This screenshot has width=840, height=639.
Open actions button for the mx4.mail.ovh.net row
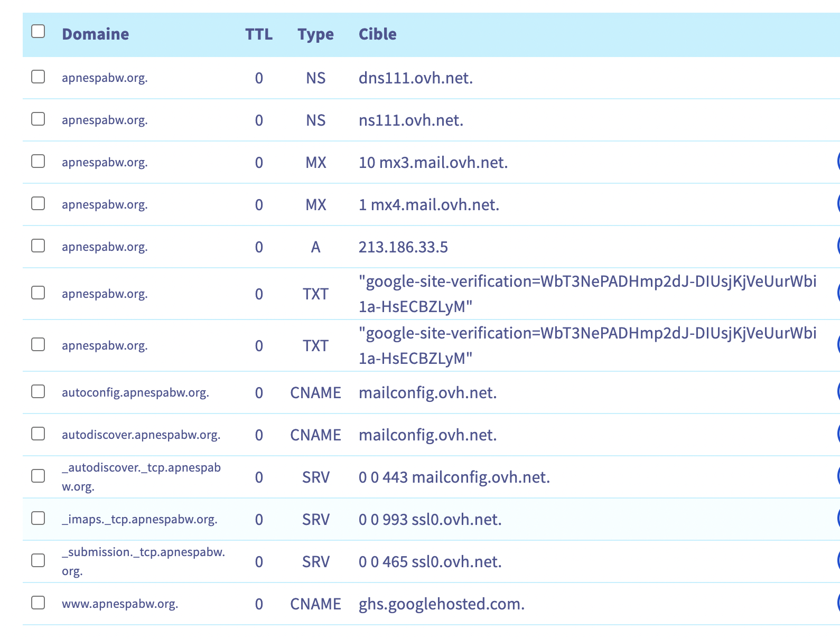(838, 204)
